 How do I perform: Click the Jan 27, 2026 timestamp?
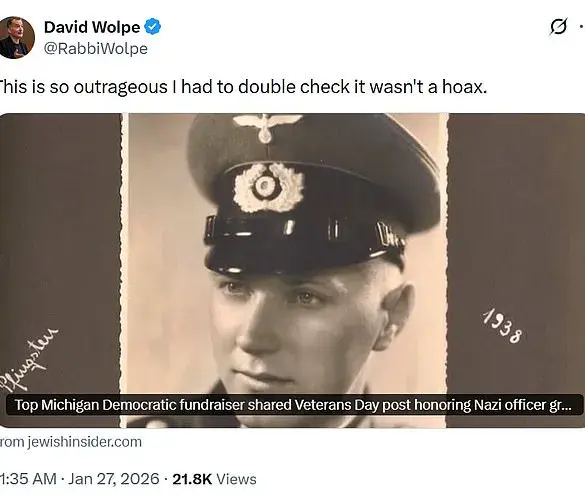pos(113,479)
